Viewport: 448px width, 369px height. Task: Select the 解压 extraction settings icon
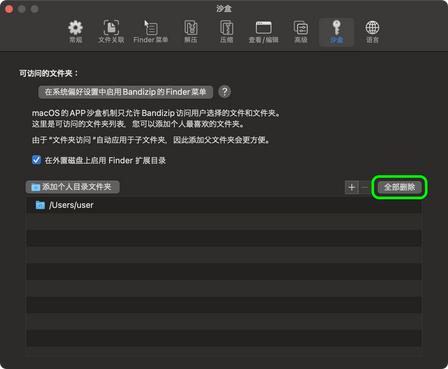191,32
